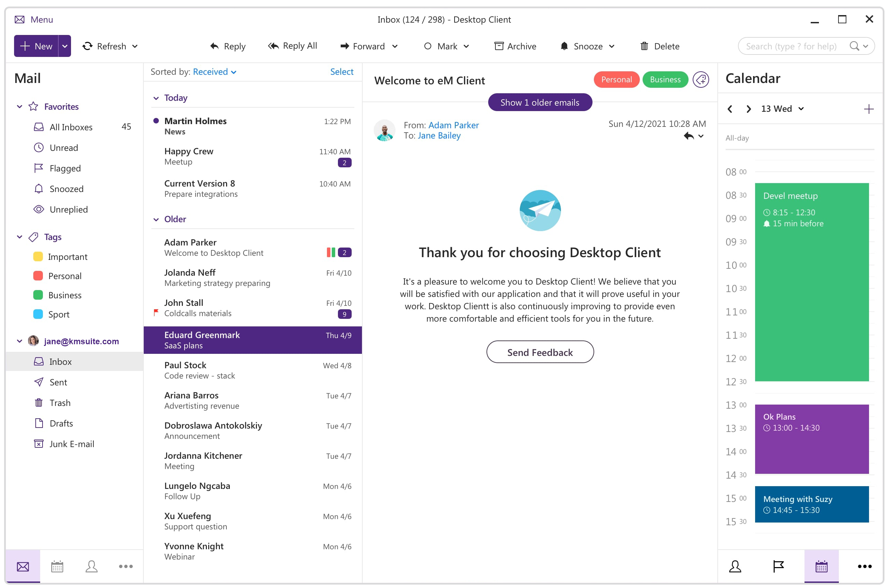Open Forward options dropdown
The height and width of the screenshot is (588, 892).
click(395, 46)
